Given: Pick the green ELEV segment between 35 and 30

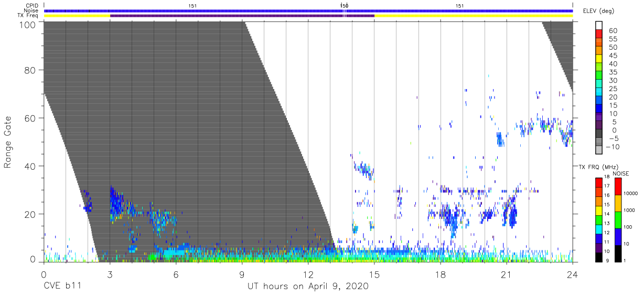Looking at the screenshot, I should pos(599,76).
